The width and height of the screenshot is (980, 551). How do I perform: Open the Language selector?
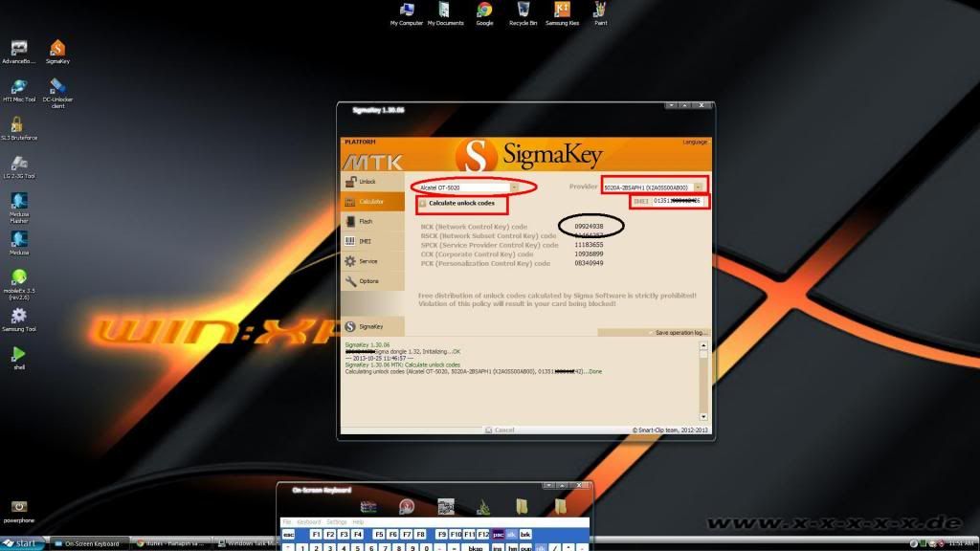(695, 143)
